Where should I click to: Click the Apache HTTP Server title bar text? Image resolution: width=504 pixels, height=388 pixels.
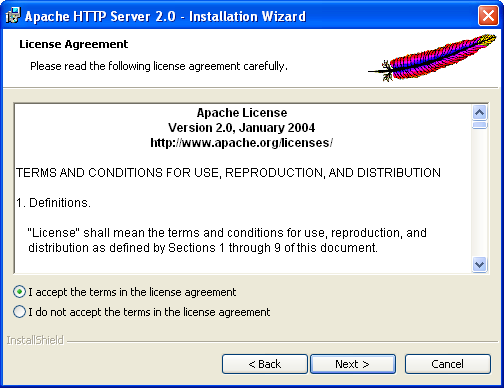165,16
